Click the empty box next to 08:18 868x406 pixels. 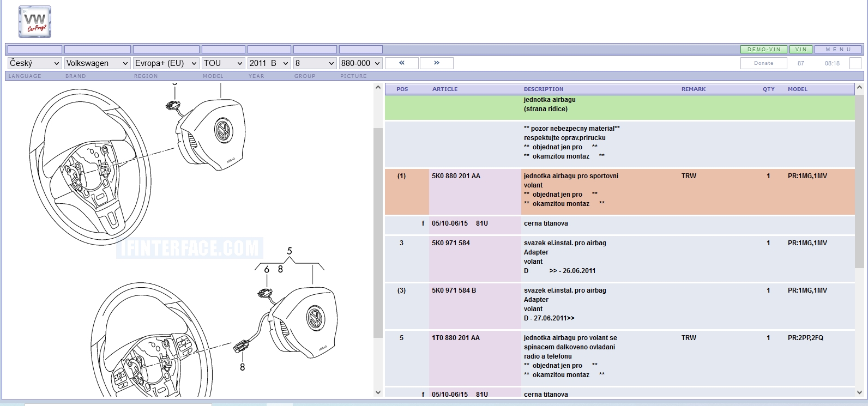(x=855, y=63)
